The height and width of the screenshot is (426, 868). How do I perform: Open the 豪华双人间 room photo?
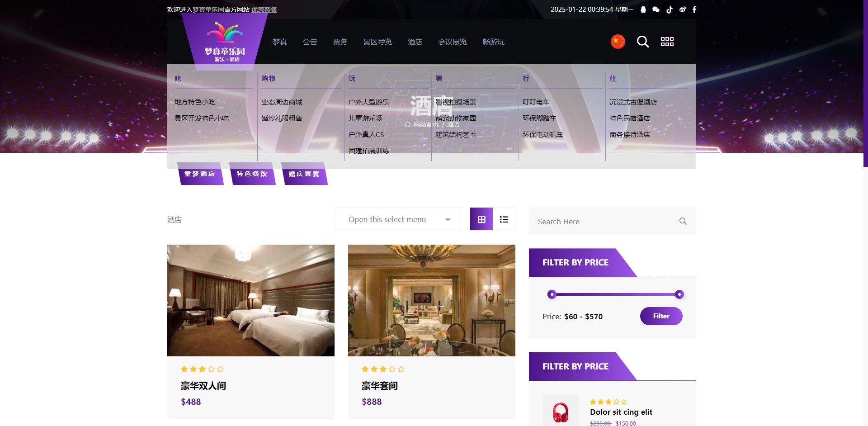click(x=251, y=300)
